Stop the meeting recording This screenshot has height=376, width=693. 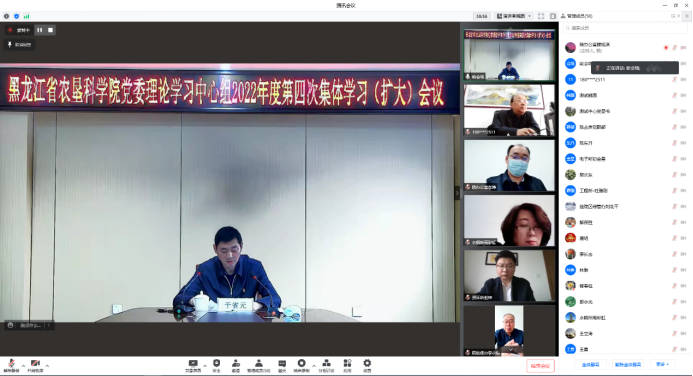(x=50, y=30)
